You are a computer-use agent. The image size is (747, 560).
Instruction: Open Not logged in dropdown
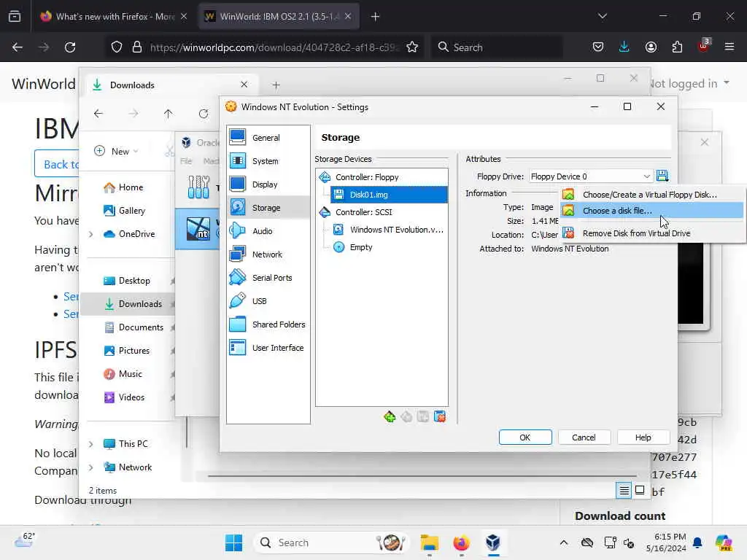(689, 83)
